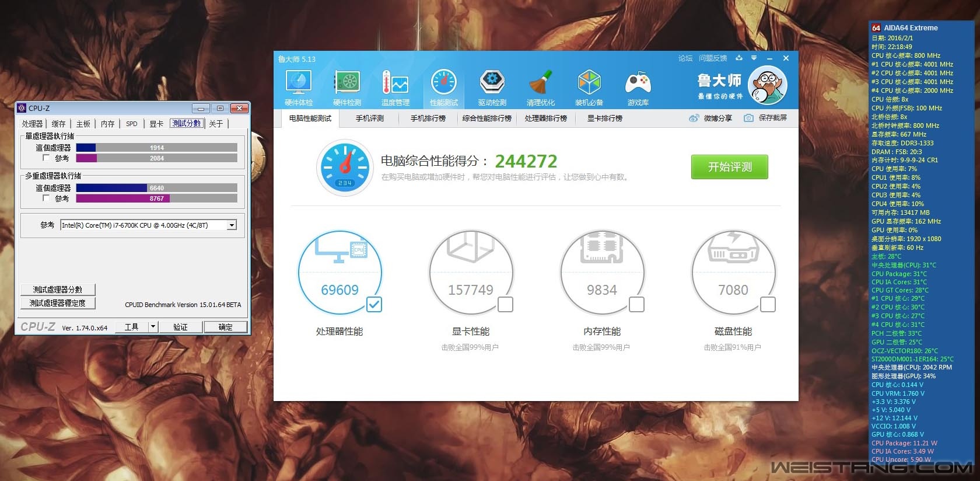Open 清理优化 broom icon

tap(541, 83)
